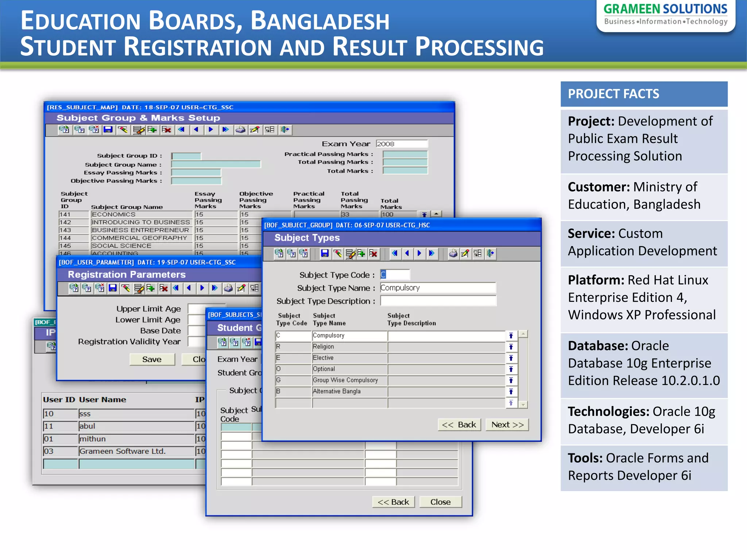This screenshot has width=747, height=560.
Task: Click scroll-up arrow of Subject Types list scrollbar
Action: tap(523, 334)
